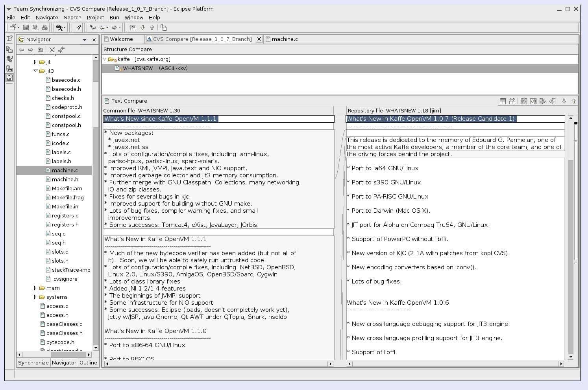Click the Save toolbar icon

26,28
